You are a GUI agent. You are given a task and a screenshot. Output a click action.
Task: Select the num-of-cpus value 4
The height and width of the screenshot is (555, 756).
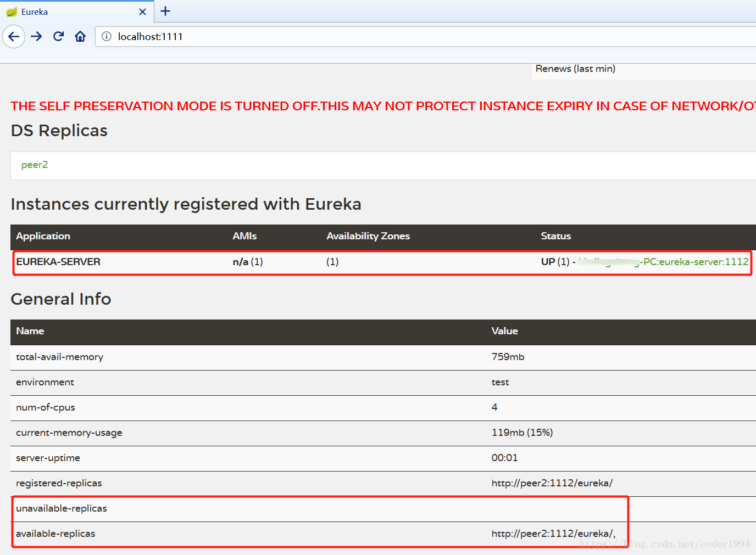point(494,407)
